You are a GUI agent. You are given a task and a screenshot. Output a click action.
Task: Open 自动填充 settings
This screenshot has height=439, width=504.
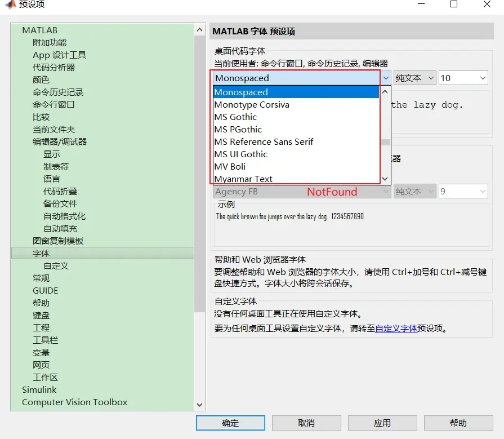(60, 229)
